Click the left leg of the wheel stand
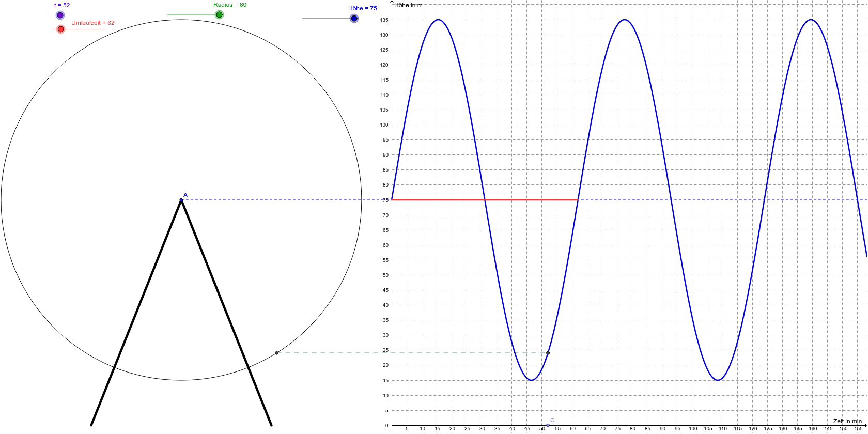 coord(136,313)
